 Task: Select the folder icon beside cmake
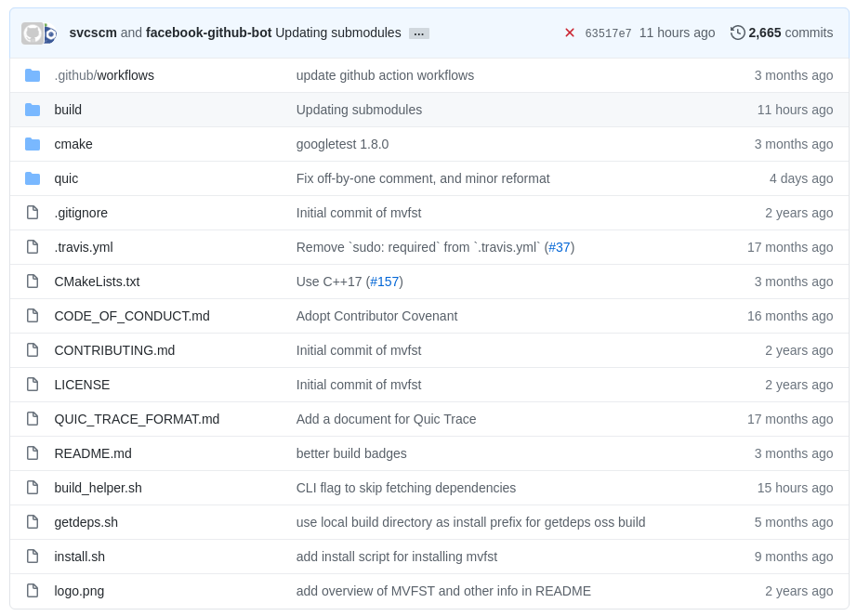[33, 143]
